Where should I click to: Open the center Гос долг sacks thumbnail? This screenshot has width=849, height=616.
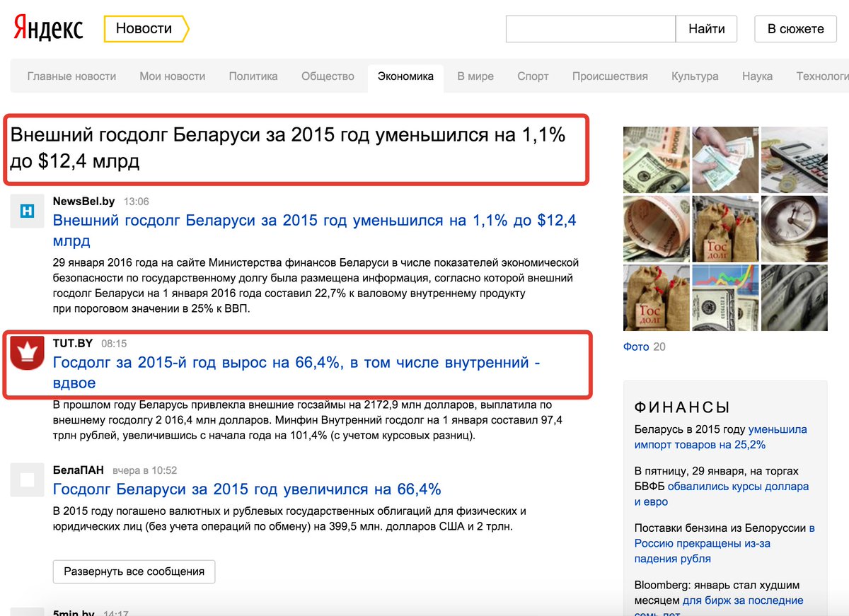[725, 228]
